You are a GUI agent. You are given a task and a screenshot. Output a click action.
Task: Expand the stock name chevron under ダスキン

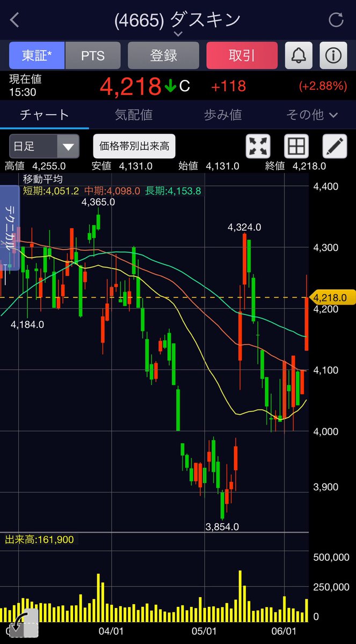[x=178, y=34]
